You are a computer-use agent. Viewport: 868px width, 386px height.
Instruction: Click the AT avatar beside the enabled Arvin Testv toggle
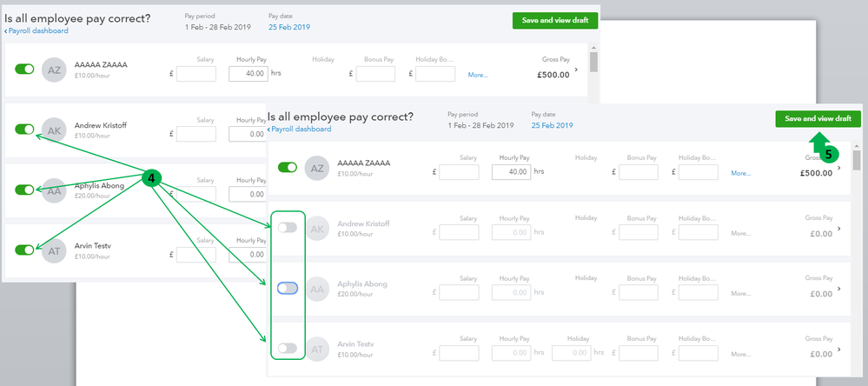coord(55,250)
